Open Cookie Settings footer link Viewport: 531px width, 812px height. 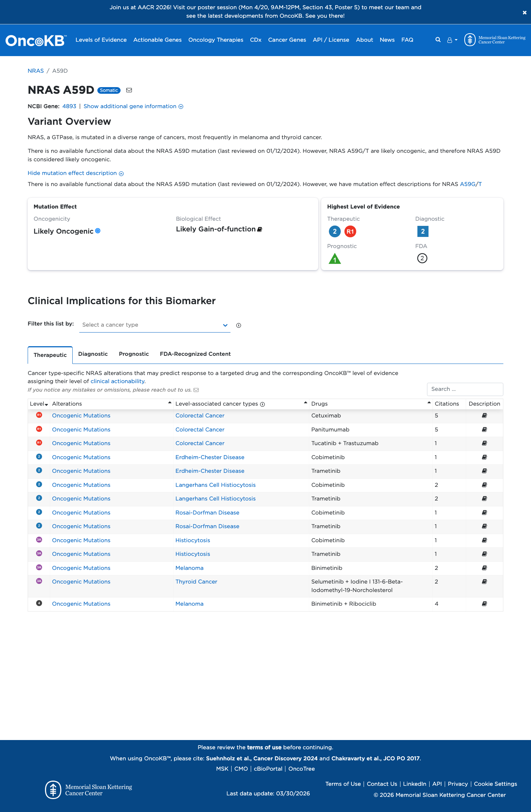coord(495,784)
